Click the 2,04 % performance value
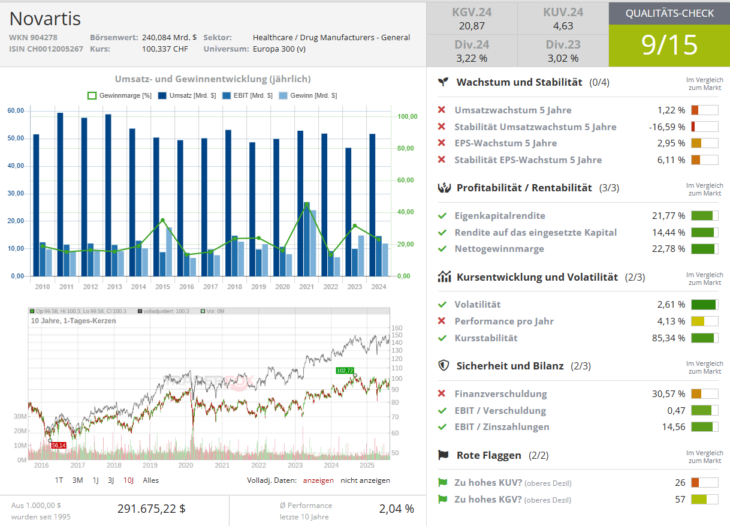The image size is (730, 526). [397, 509]
